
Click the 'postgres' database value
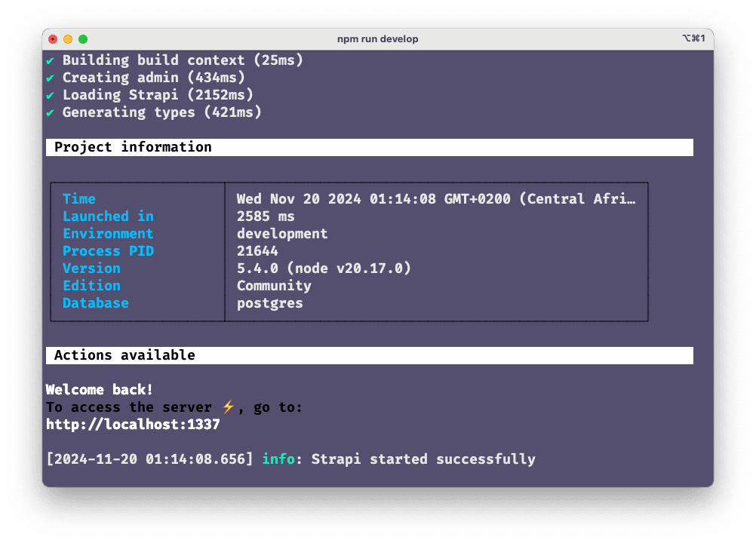tap(270, 303)
